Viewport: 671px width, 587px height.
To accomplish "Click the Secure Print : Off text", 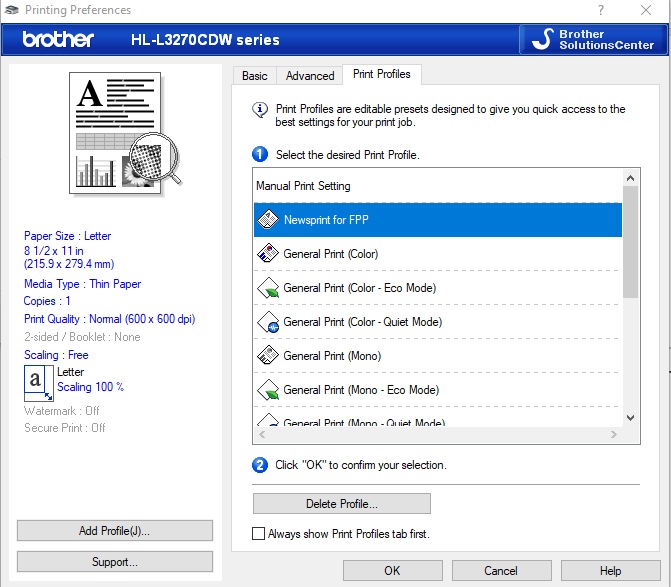I will point(65,428).
